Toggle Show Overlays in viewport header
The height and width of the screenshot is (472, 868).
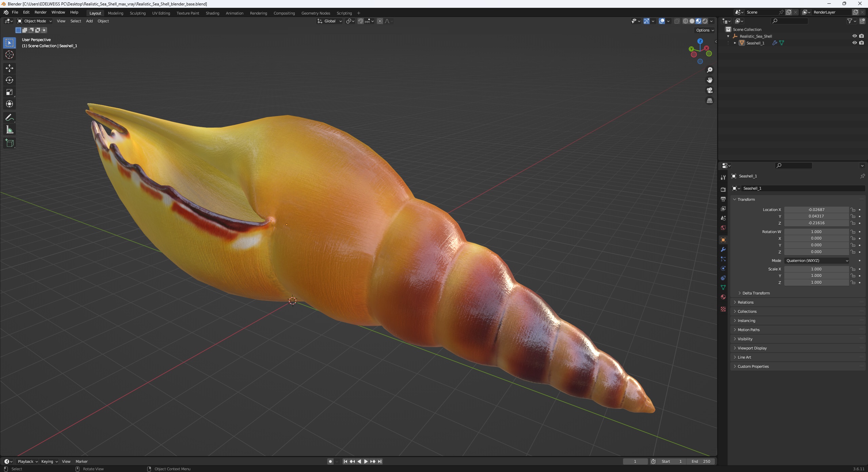(x=662, y=21)
